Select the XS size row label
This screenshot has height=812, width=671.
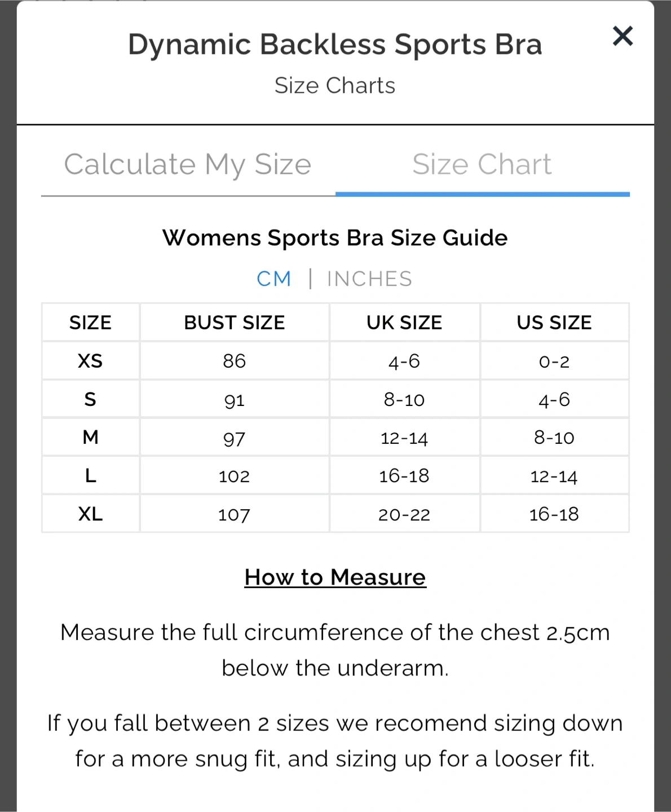(90, 361)
